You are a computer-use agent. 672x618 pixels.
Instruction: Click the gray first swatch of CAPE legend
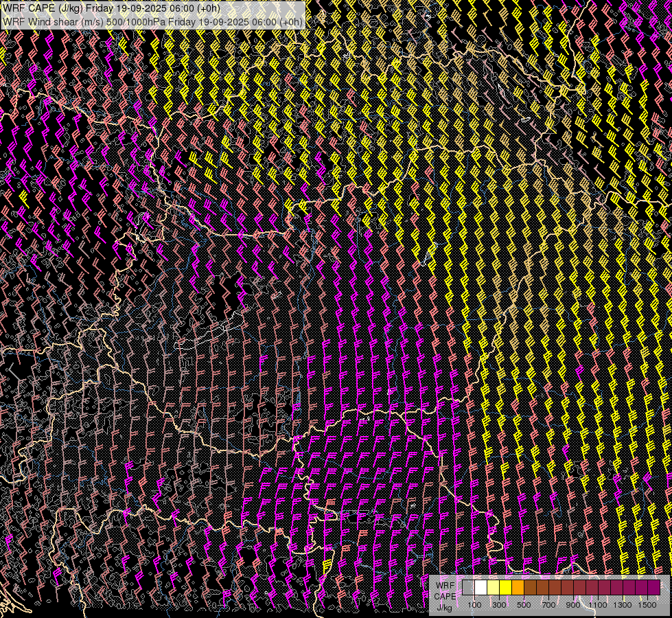point(468,588)
